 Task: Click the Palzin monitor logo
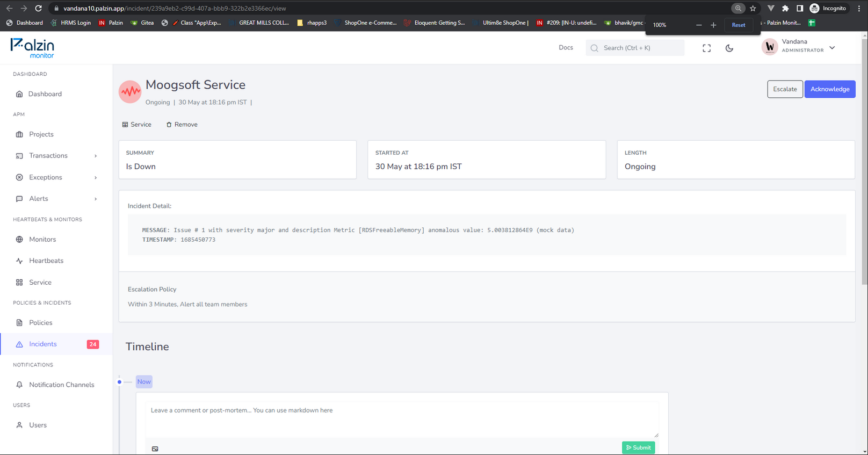click(32, 48)
